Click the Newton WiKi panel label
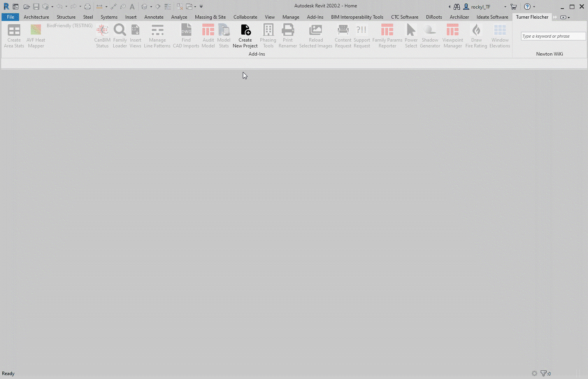This screenshot has height=379, width=588. (549, 54)
